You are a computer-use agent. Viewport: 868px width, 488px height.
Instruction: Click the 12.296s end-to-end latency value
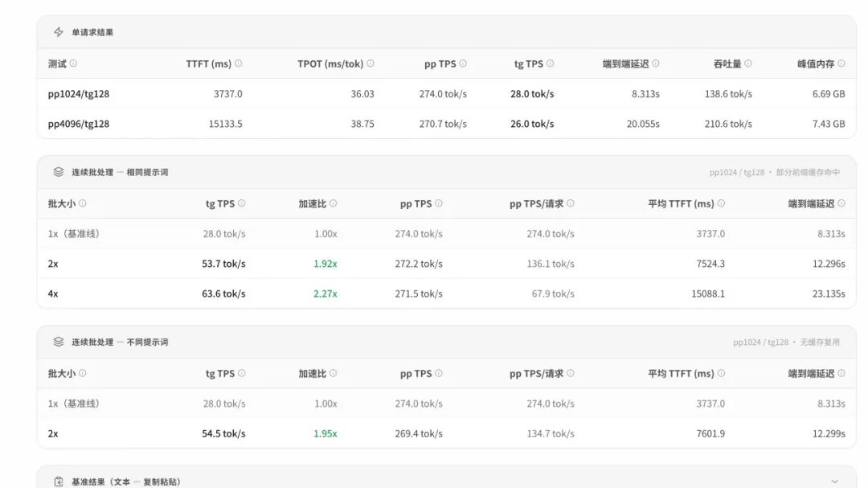pos(829,264)
